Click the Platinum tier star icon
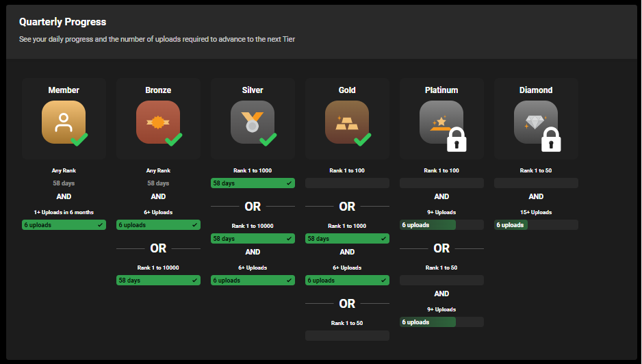The height and width of the screenshot is (364, 642). [x=440, y=122]
